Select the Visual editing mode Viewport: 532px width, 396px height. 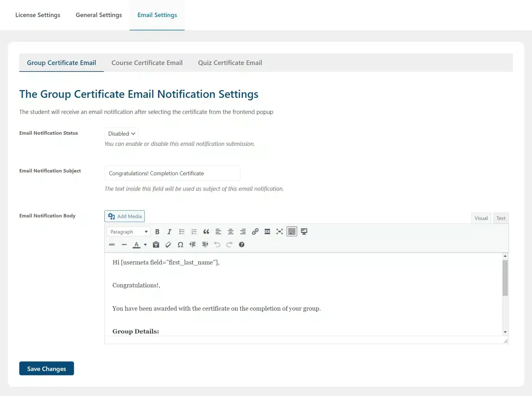point(481,218)
